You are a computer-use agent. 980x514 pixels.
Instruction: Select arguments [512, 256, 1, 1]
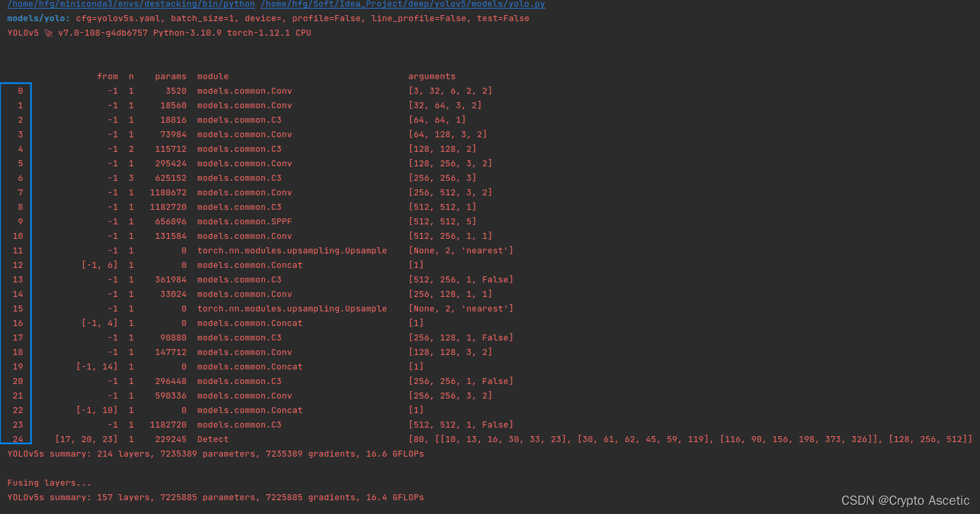coord(450,236)
